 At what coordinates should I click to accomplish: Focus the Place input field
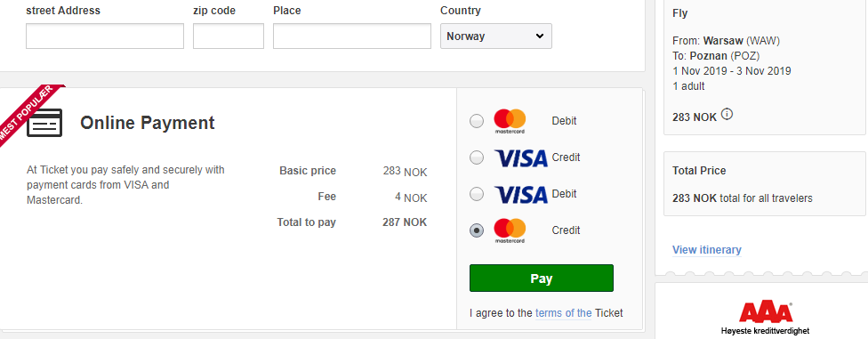pos(352,36)
